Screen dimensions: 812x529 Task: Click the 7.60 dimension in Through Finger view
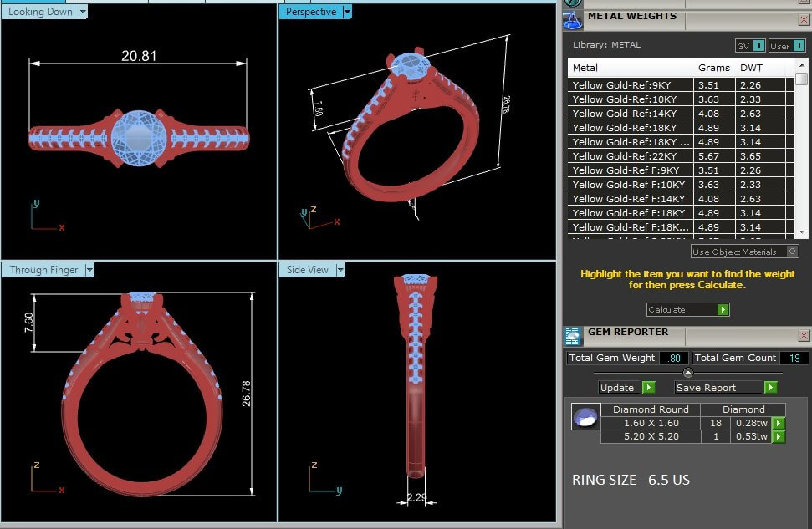(29, 322)
